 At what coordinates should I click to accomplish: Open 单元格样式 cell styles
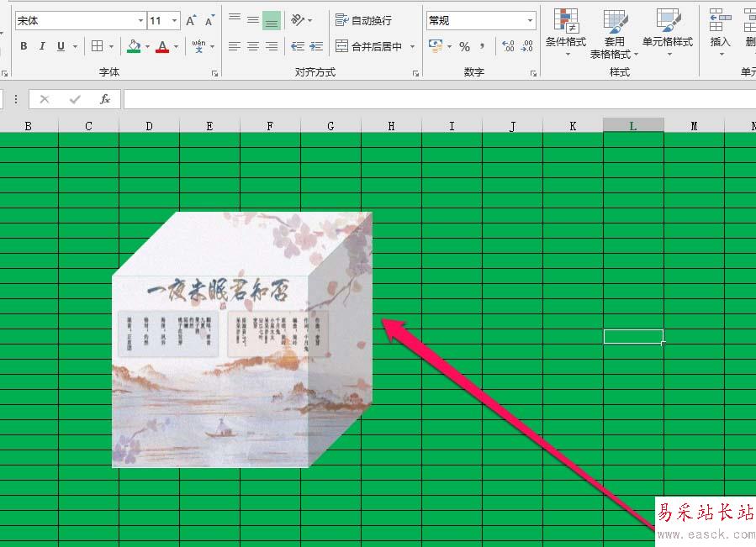pyautogui.click(x=668, y=32)
